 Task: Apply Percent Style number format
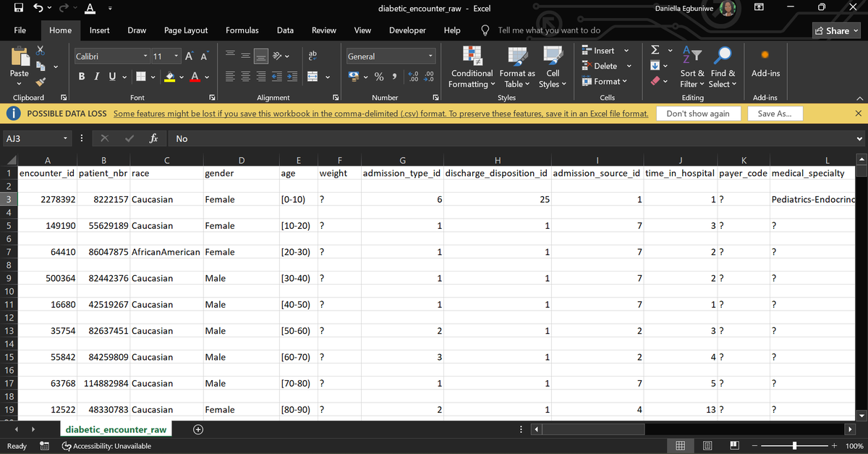pos(378,76)
